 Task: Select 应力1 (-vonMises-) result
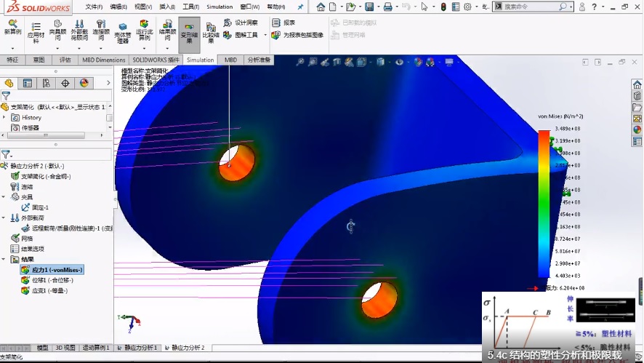coord(52,270)
